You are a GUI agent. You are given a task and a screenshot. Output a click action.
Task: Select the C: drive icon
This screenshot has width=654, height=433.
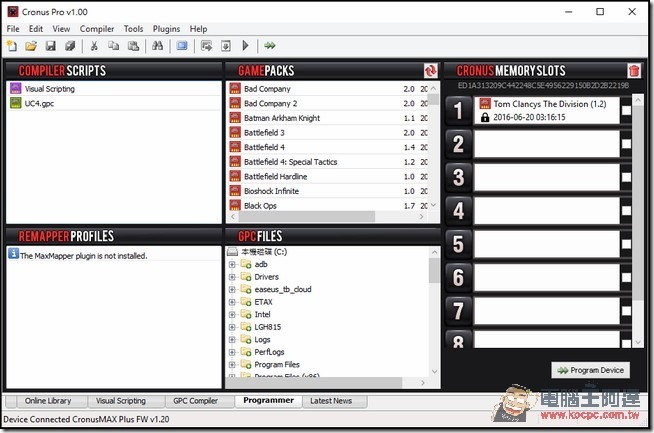tap(232, 252)
